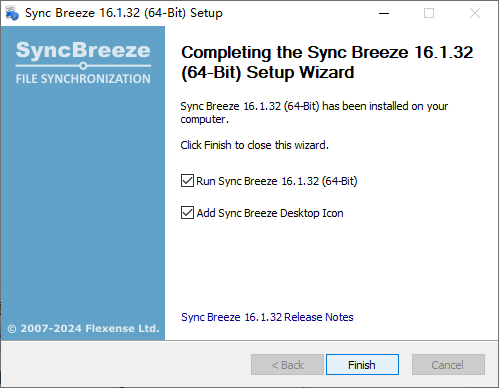Click the window title text in title bar

pos(124,13)
